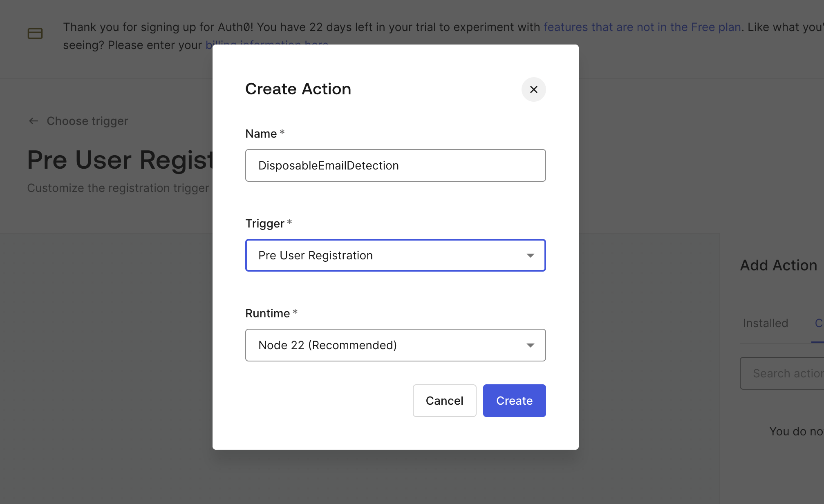Screen dimensions: 824x504
Task: Switch to the Installed tab
Action: click(x=765, y=323)
